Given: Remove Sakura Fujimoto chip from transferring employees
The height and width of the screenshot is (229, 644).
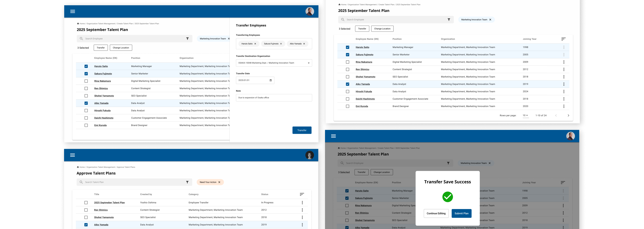Looking at the screenshot, I should (281, 44).
